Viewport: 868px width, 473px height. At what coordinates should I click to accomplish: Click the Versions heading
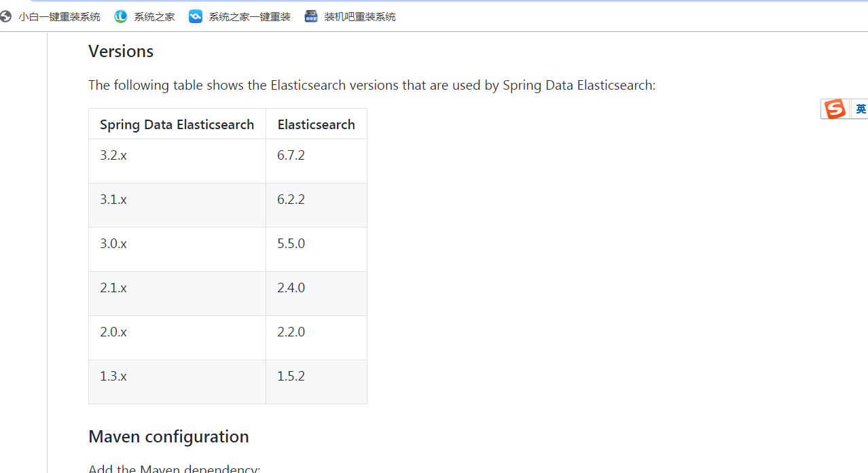point(121,52)
